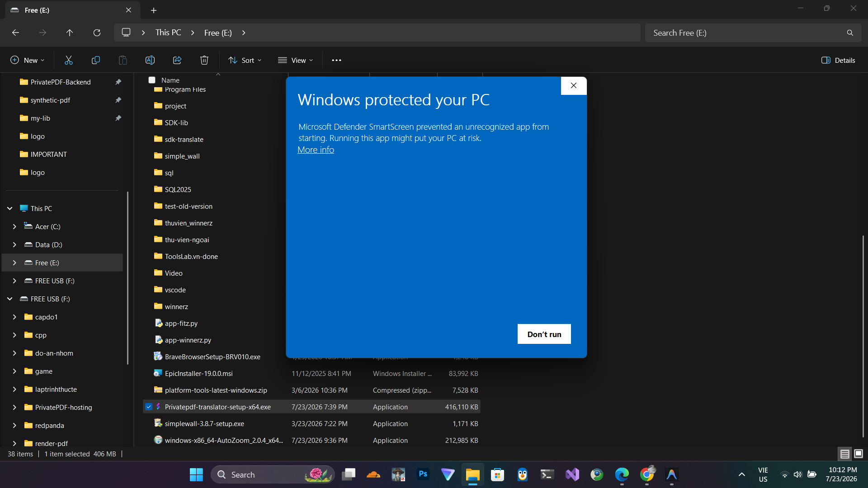Click the Copy icon in the toolbar
Viewport: 868px width, 488px height.
click(x=96, y=60)
